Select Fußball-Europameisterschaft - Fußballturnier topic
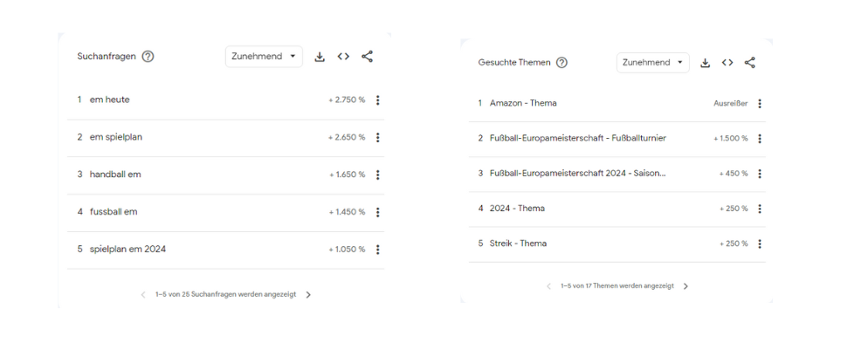Viewport: 868px width, 343px height. [578, 138]
